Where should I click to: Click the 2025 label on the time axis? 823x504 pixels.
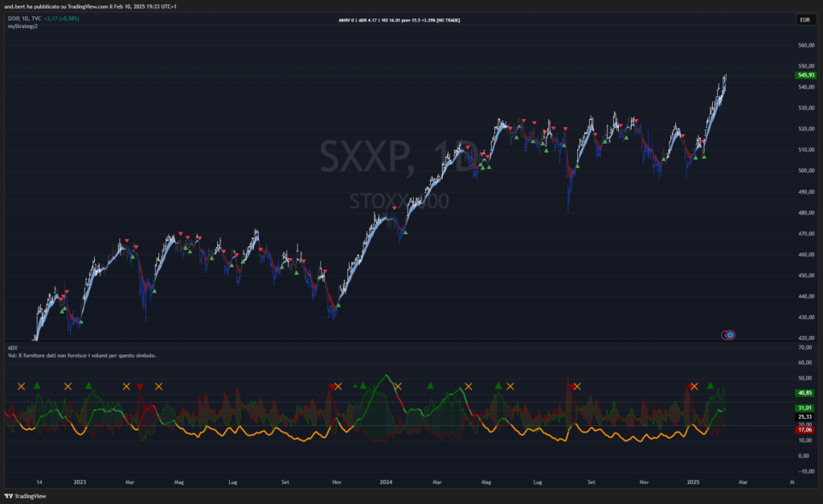point(694,482)
